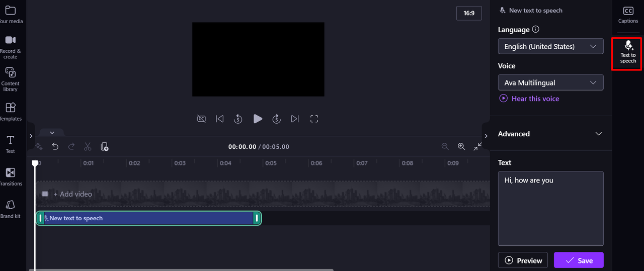Play the video preview
Viewport: 644px width, 271px height.
(x=258, y=119)
